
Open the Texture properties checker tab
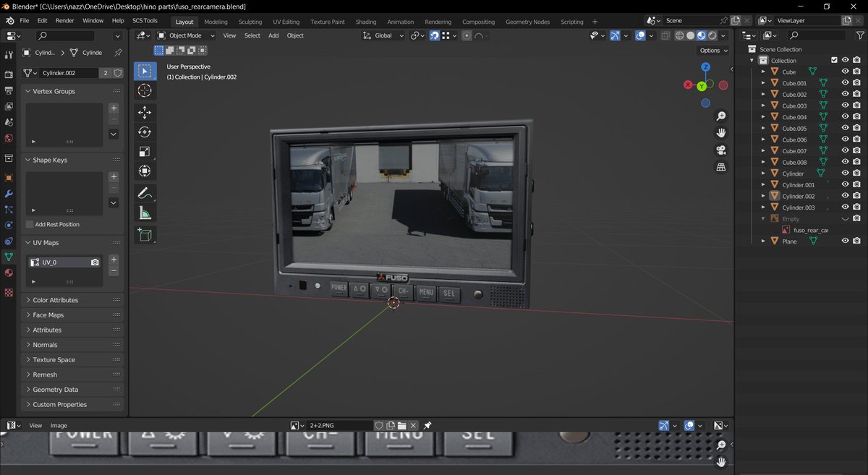(x=9, y=293)
